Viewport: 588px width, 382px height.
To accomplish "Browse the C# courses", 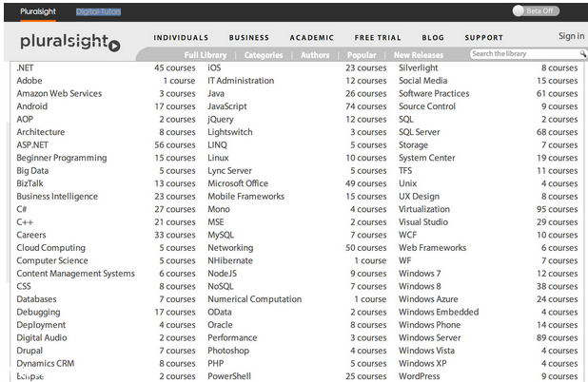I will [21, 209].
